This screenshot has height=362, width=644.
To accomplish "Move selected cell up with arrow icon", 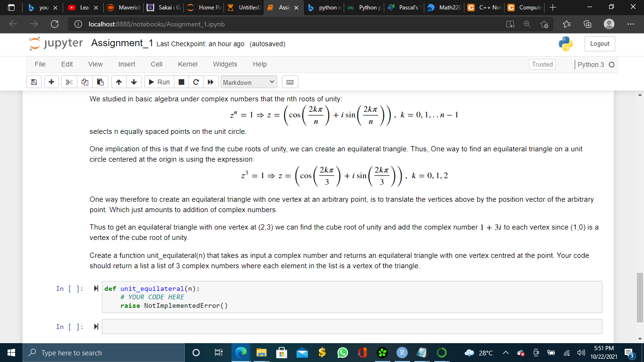I will [119, 82].
